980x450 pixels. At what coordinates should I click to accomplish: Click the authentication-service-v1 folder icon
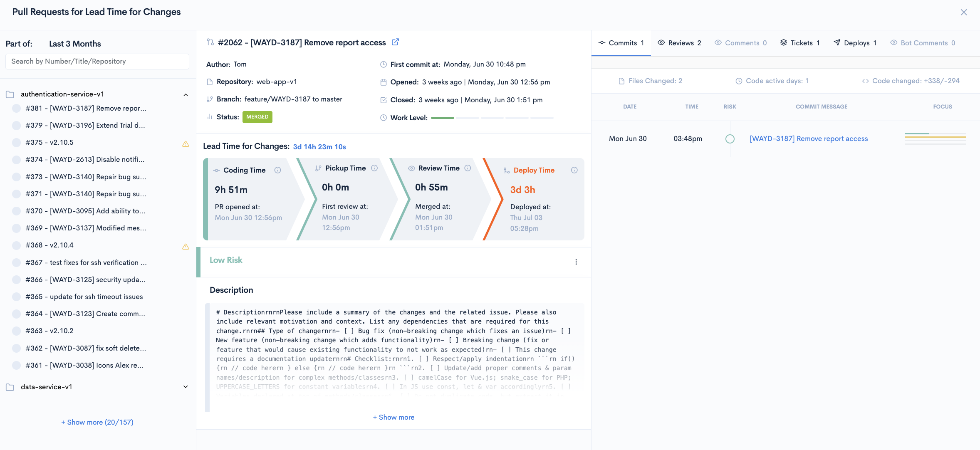pyautogui.click(x=10, y=94)
